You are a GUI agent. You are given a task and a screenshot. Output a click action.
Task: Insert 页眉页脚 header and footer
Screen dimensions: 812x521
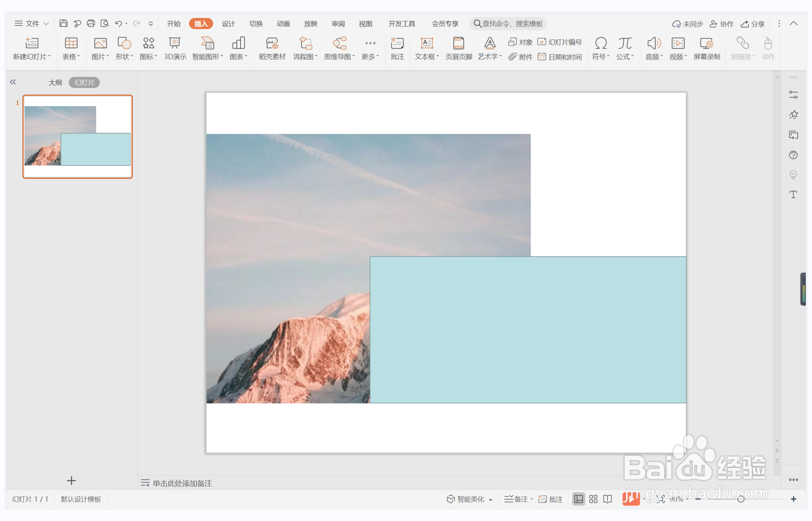click(458, 48)
